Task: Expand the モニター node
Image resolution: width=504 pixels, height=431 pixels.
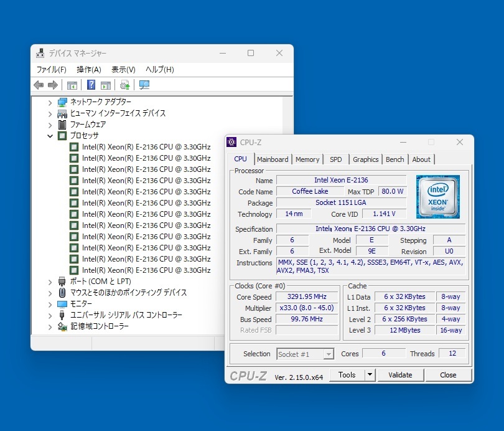Action: pyautogui.click(x=50, y=305)
